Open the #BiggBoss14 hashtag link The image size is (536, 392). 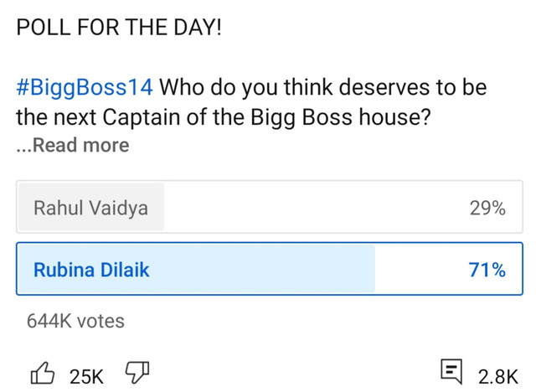84,87
